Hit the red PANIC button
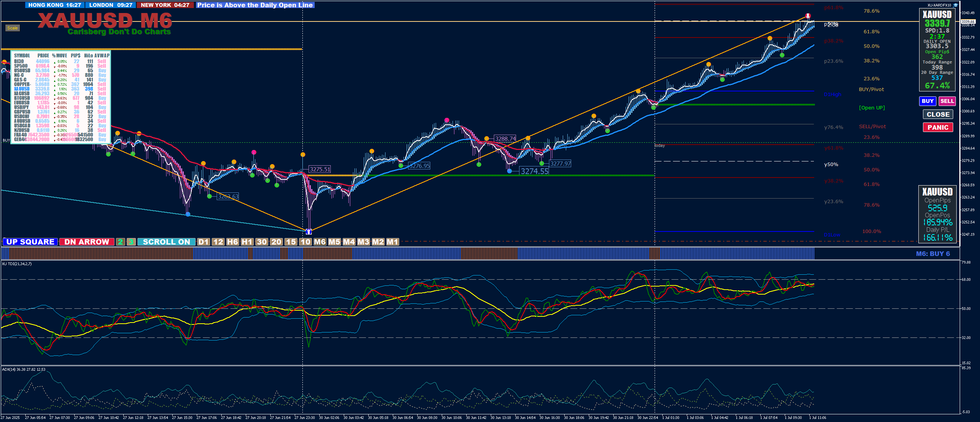The width and height of the screenshot is (980, 422). 938,127
